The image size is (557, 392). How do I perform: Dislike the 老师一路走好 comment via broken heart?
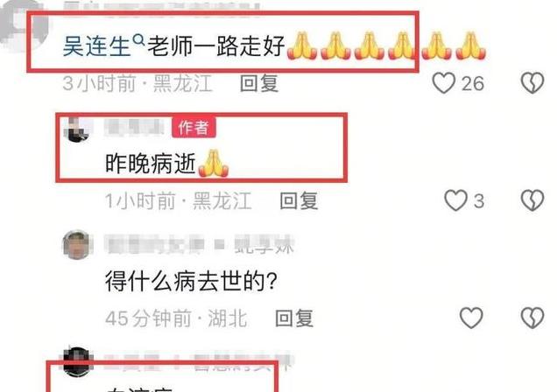pos(532,83)
